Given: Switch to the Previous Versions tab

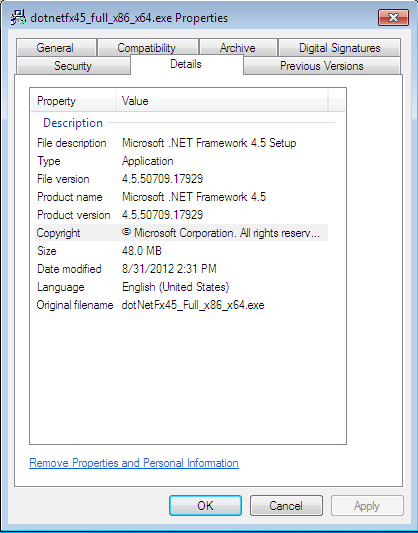Looking at the screenshot, I should coord(321,66).
